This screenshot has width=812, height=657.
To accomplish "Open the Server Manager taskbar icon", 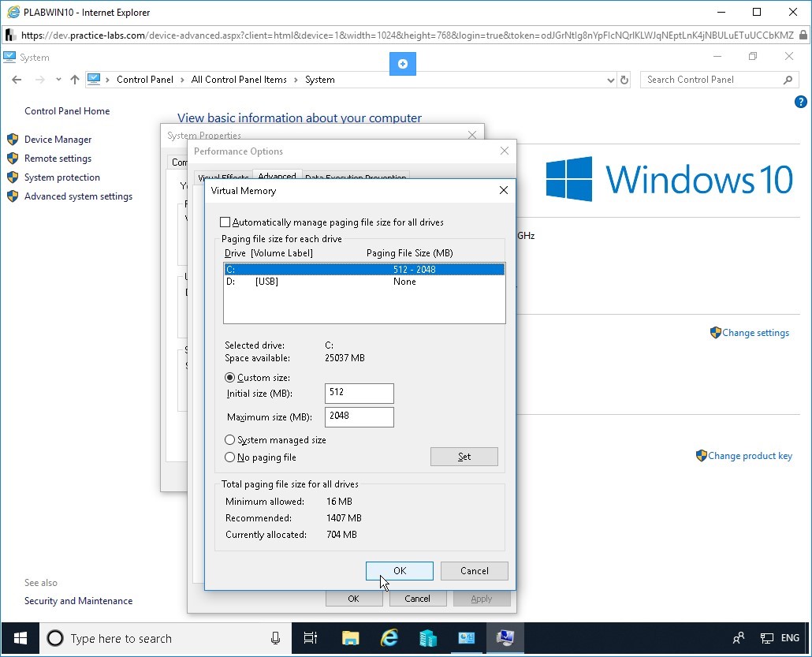I will [x=428, y=638].
